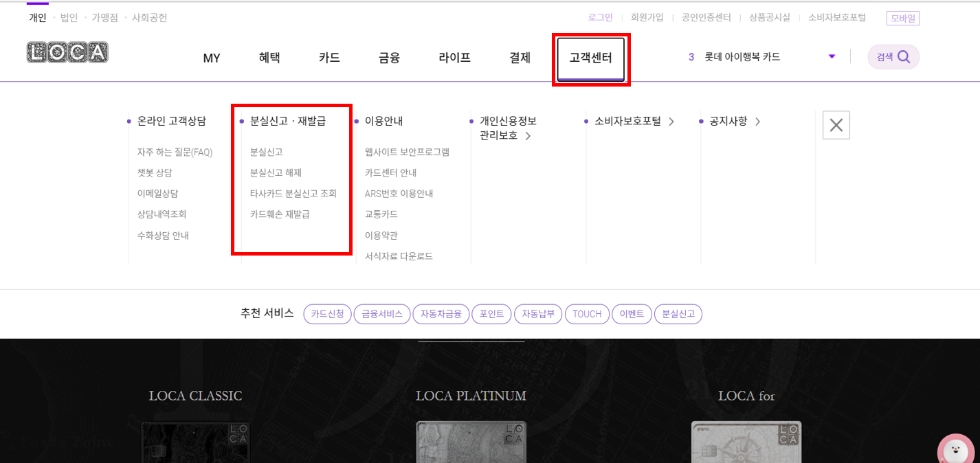This screenshot has width=980, height=463.
Task: Select the 금융서비스 pill
Action: 382,314
